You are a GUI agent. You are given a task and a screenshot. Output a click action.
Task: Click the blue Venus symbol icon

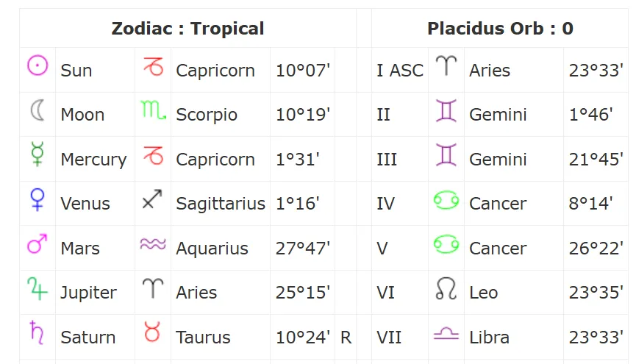click(37, 200)
